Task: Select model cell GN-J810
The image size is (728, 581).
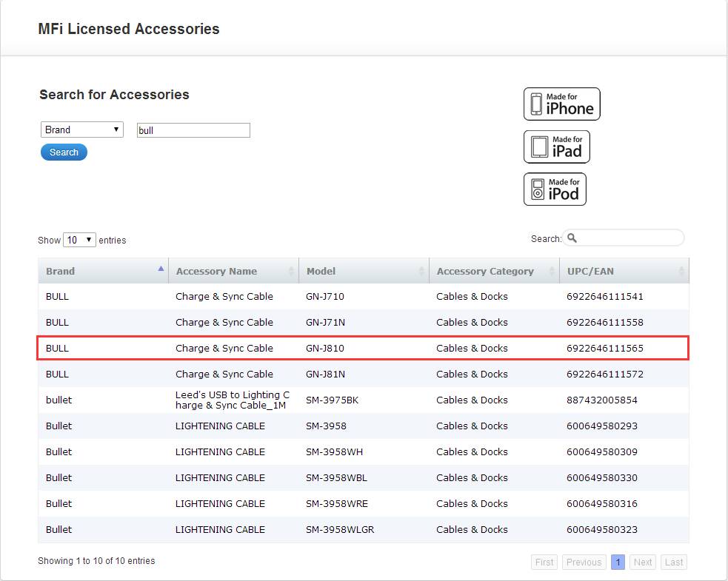Action: [325, 349]
